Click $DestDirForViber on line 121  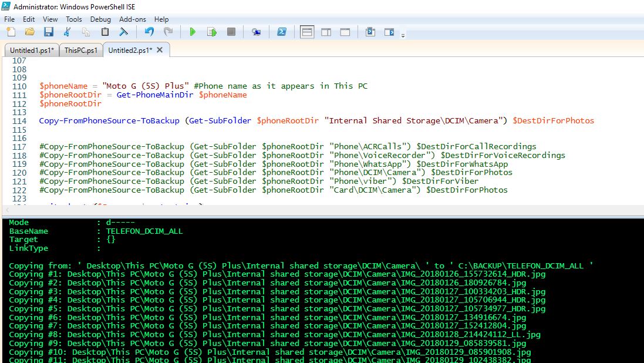coord(440,181)
